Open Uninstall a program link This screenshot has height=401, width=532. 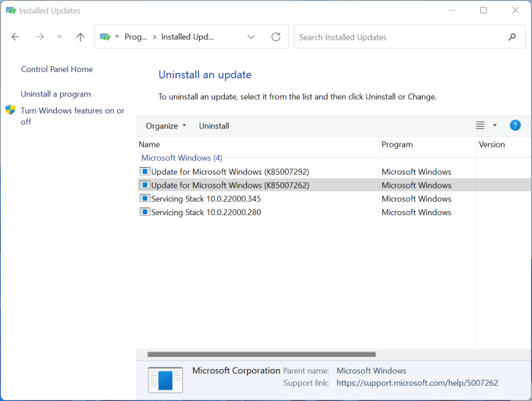point(55,94)
